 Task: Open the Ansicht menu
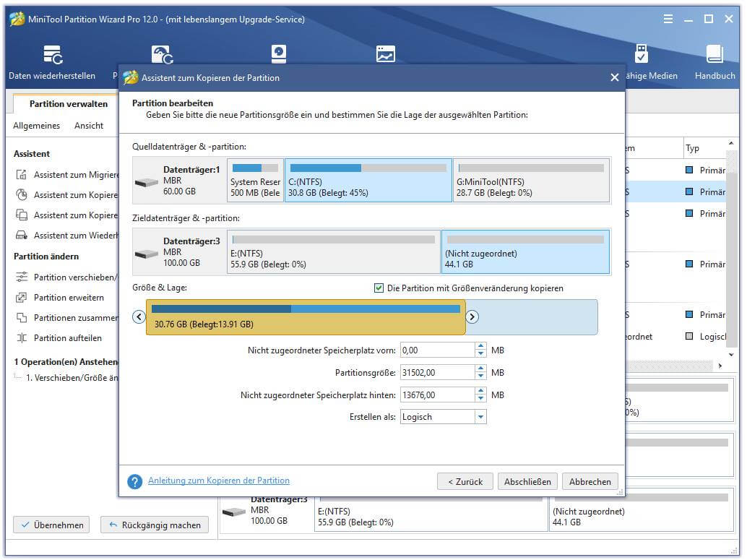[89, 126]
